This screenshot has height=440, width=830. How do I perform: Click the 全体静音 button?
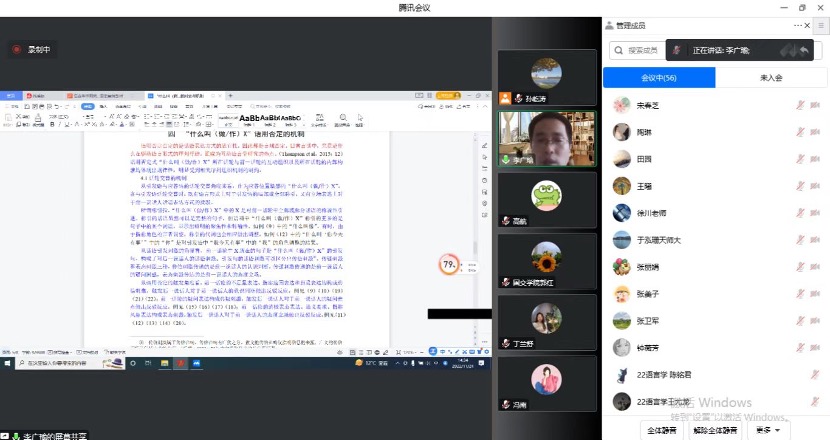point(661,429)
